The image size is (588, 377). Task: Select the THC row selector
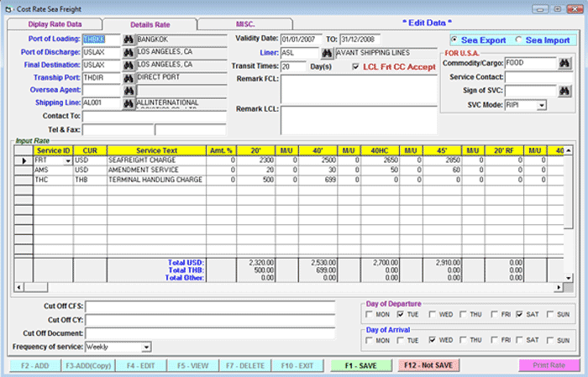pos(24,180)
